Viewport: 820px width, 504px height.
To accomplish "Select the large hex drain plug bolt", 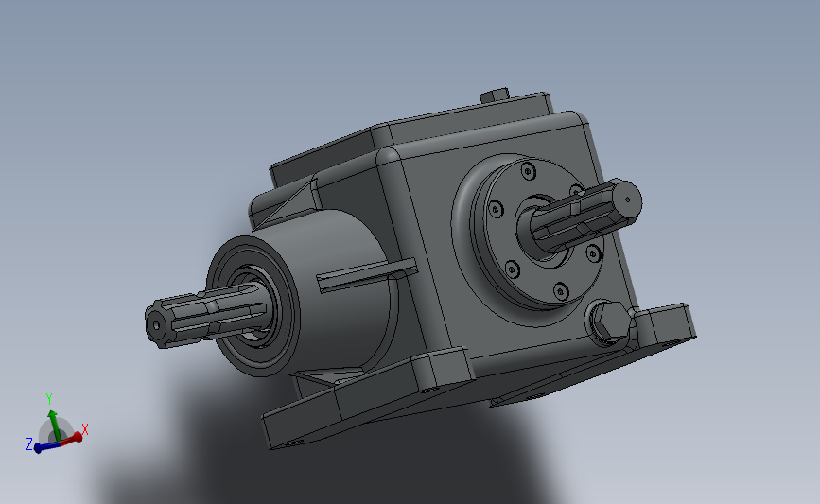I will pos(611,322).
